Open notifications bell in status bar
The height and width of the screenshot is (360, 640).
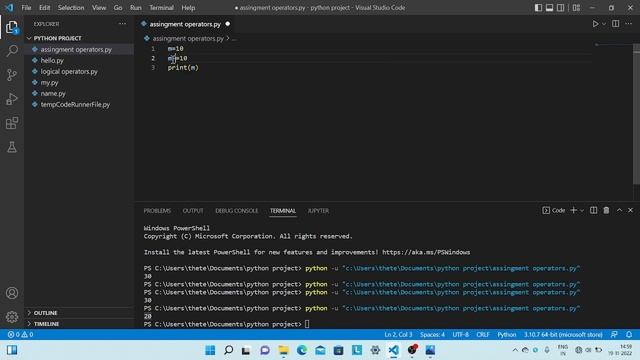coord(629,334)
